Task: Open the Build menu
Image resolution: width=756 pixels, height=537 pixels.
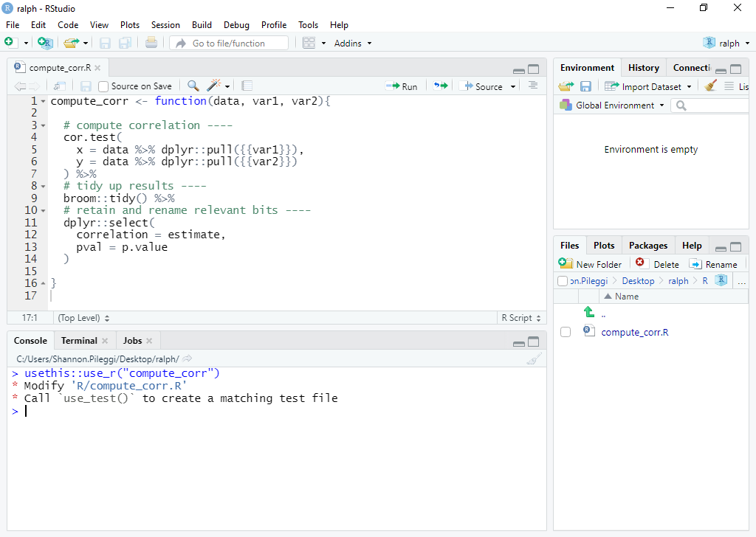Action: pyautogui.click(x=202, y=25)
